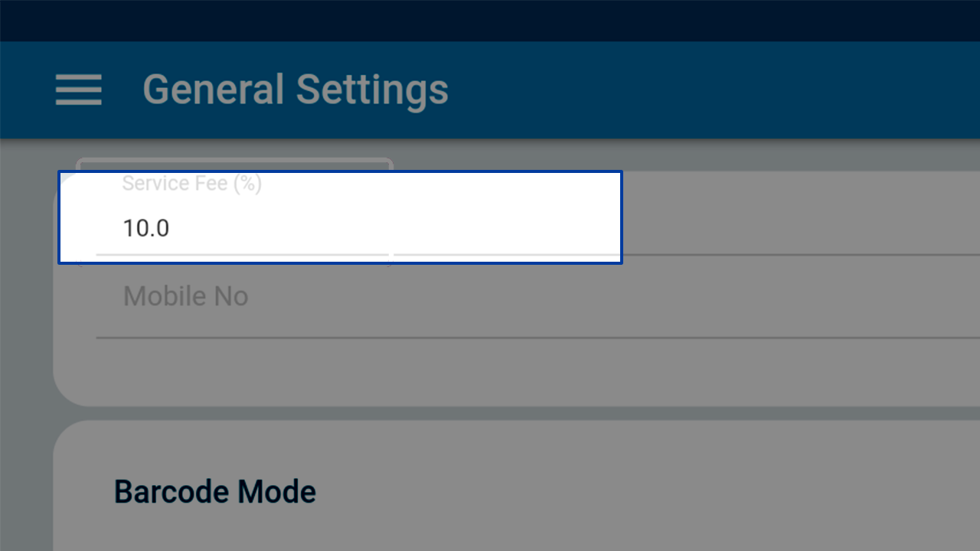Select the Barcode Mode section heading

pos(215,491)
